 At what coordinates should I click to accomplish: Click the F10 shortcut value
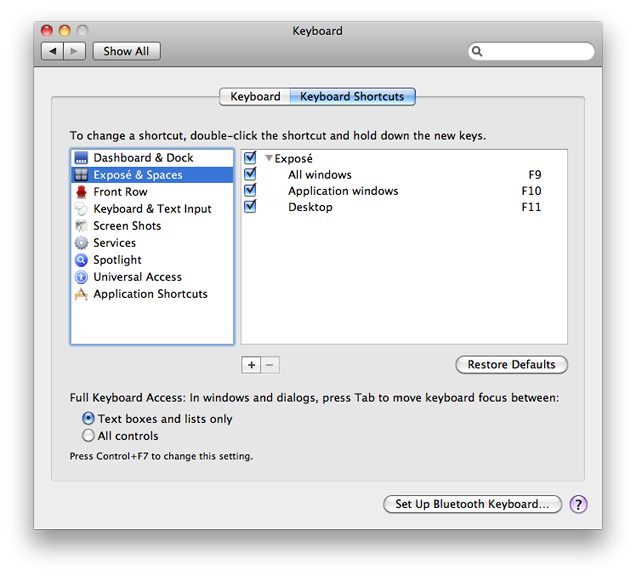tap(532, 191)
